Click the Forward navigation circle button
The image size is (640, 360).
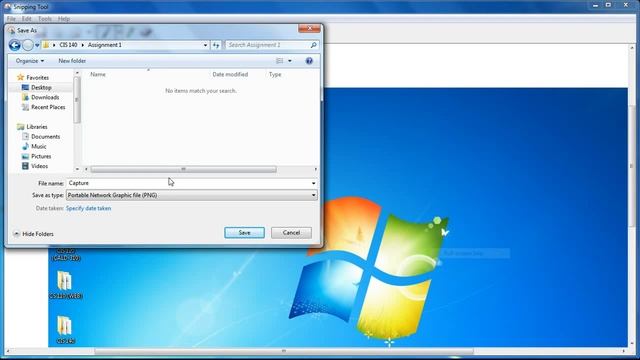[x=27, y=45]
